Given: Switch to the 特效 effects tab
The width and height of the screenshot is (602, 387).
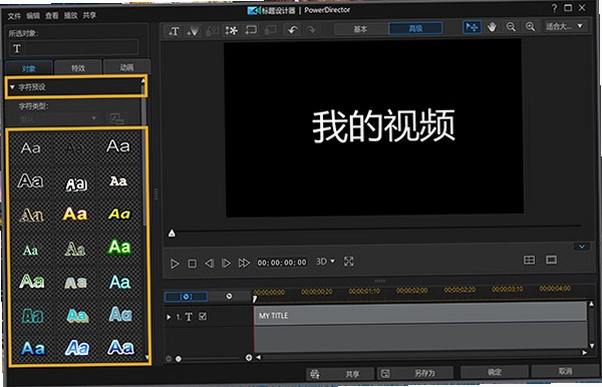Looking at the screenshot, I should (x=78, y=68).
